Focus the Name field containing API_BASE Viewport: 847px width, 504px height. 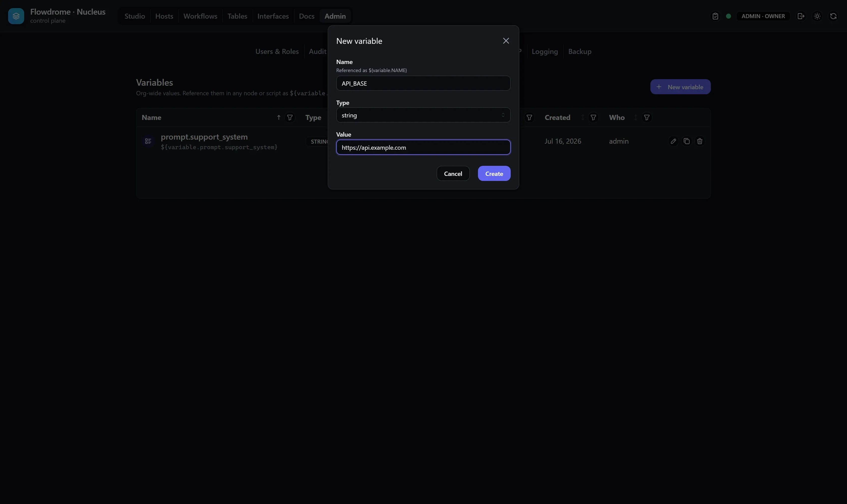[423, 83]
